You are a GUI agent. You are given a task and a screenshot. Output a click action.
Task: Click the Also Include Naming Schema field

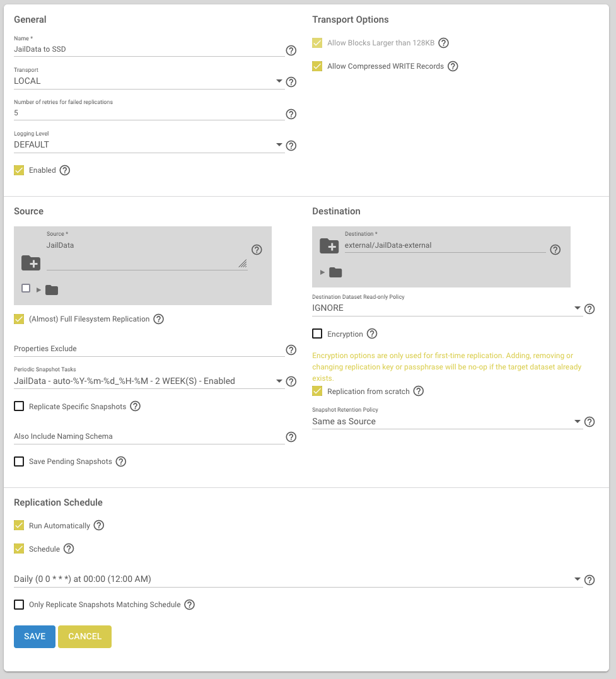149,436
